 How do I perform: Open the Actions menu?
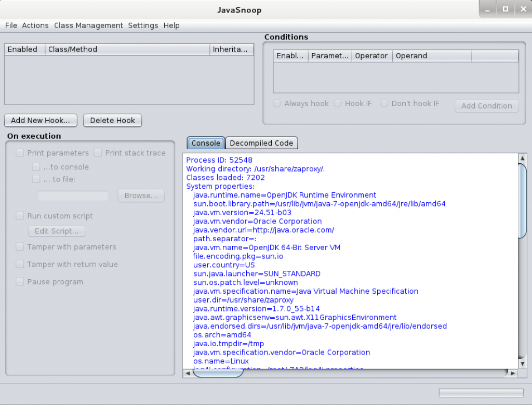pyautogui.click(x=35, y=25)
